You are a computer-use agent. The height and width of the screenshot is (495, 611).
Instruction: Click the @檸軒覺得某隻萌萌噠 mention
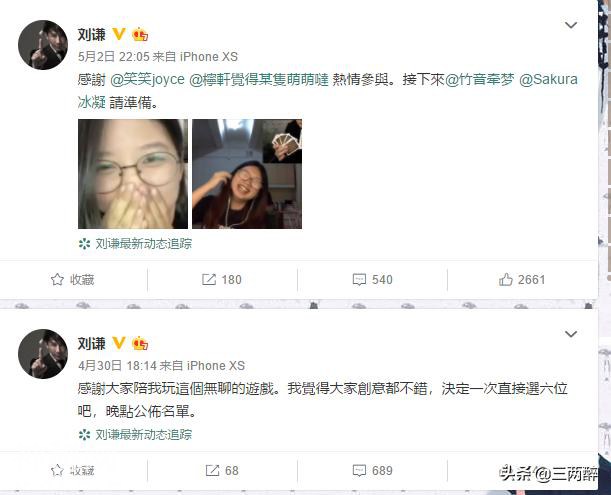[259, 80]
